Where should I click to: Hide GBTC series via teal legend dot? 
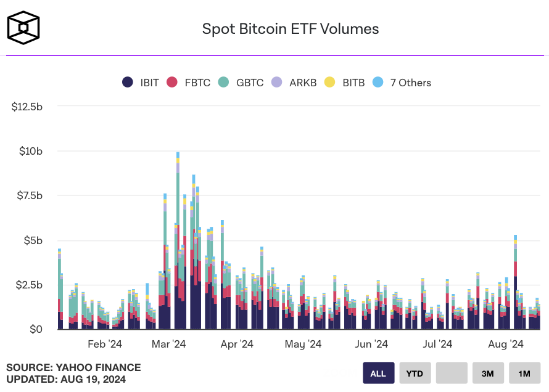[x=223, y=82]
